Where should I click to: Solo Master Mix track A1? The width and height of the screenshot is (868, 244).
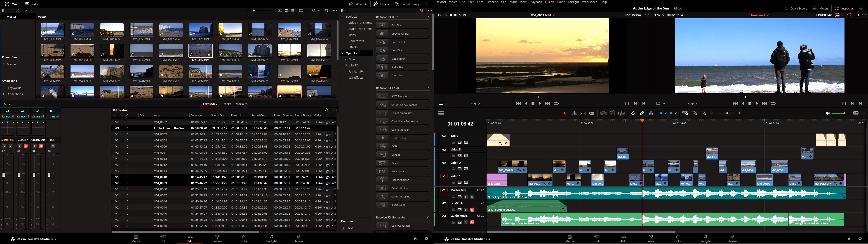pos(466,197)
